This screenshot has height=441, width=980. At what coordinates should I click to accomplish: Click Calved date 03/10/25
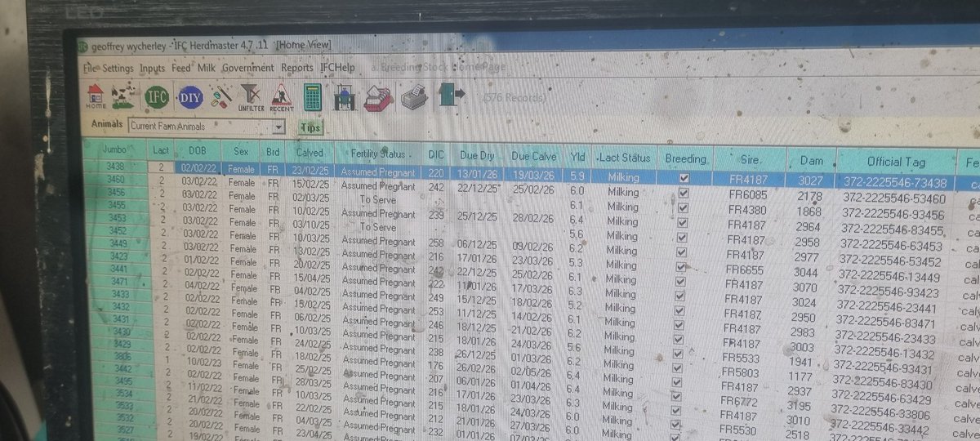coord(310,225)
